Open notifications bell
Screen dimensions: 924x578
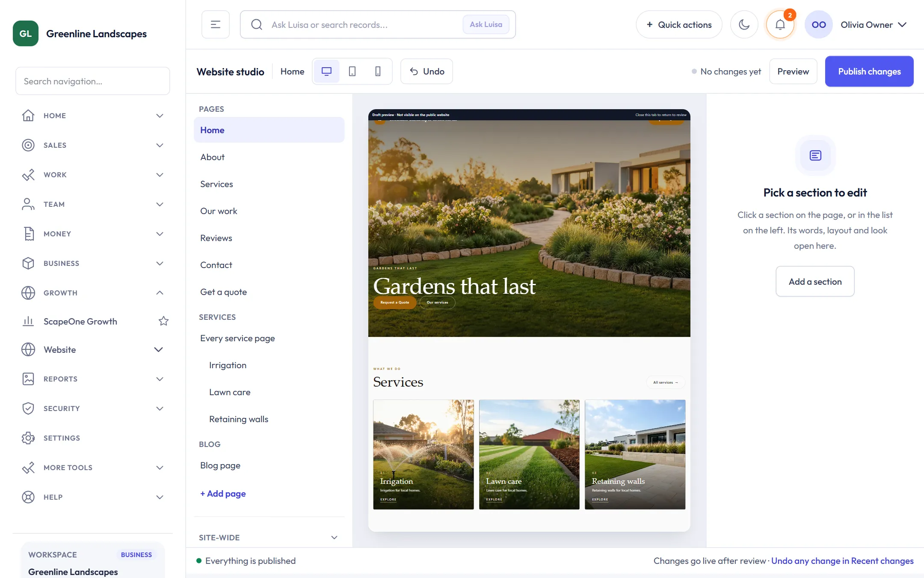[780, 24]
